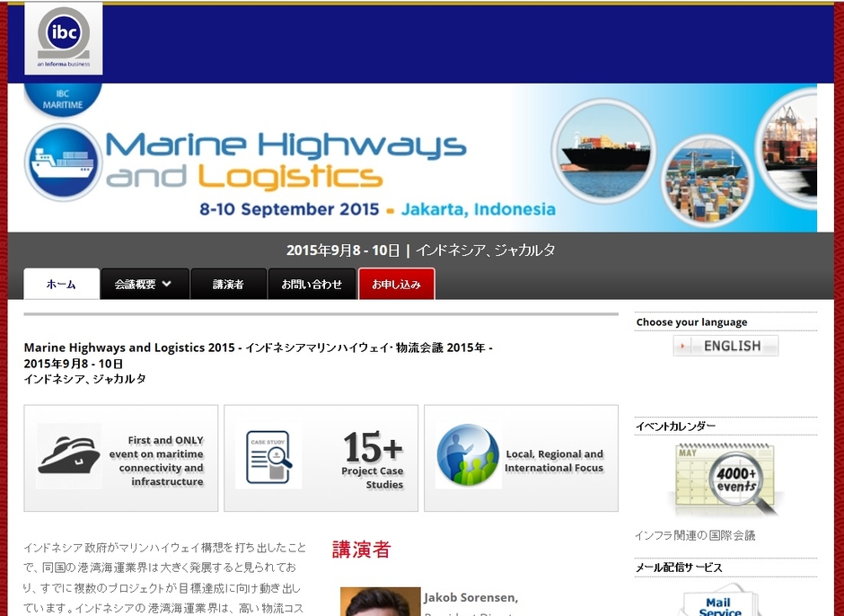
Task: Click the case study document icon
Action: coord(268,457)
